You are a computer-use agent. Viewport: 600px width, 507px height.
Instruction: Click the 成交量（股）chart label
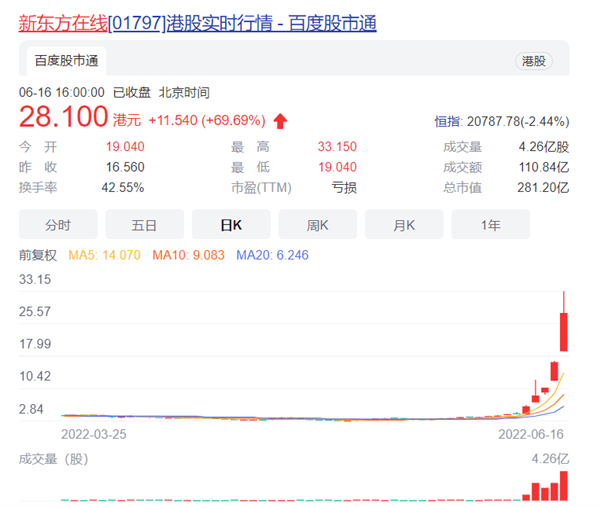pos(54,459)
